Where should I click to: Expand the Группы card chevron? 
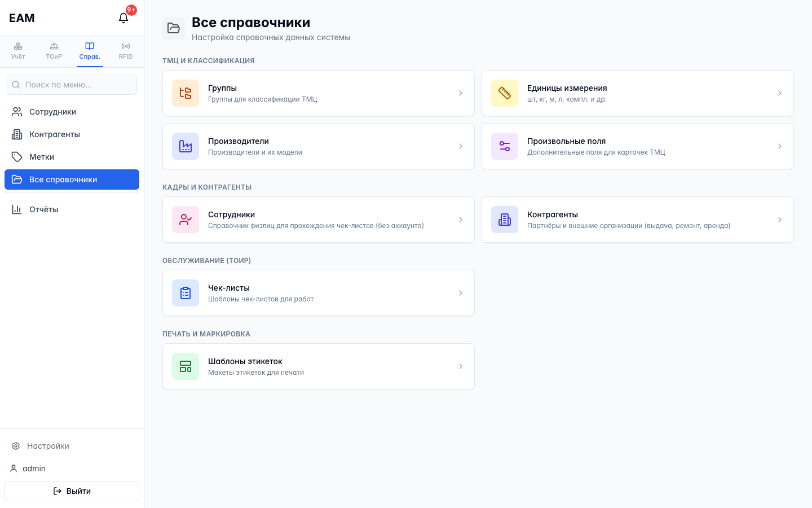point(461,93)
